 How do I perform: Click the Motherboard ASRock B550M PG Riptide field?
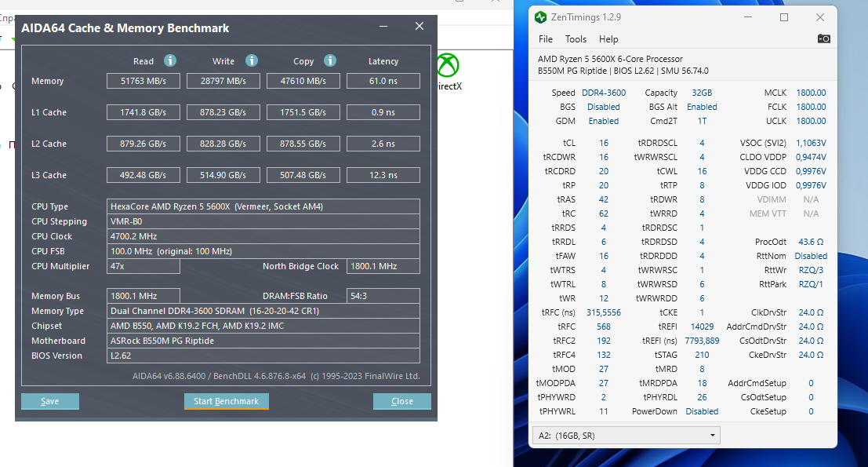pos(263,341)
